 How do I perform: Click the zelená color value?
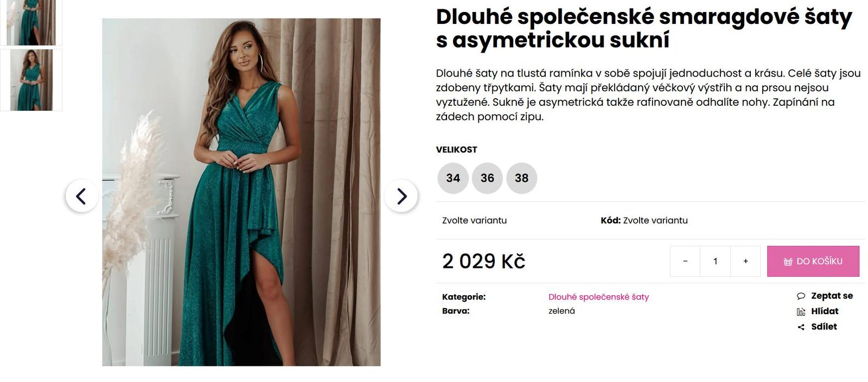[561, 311]
